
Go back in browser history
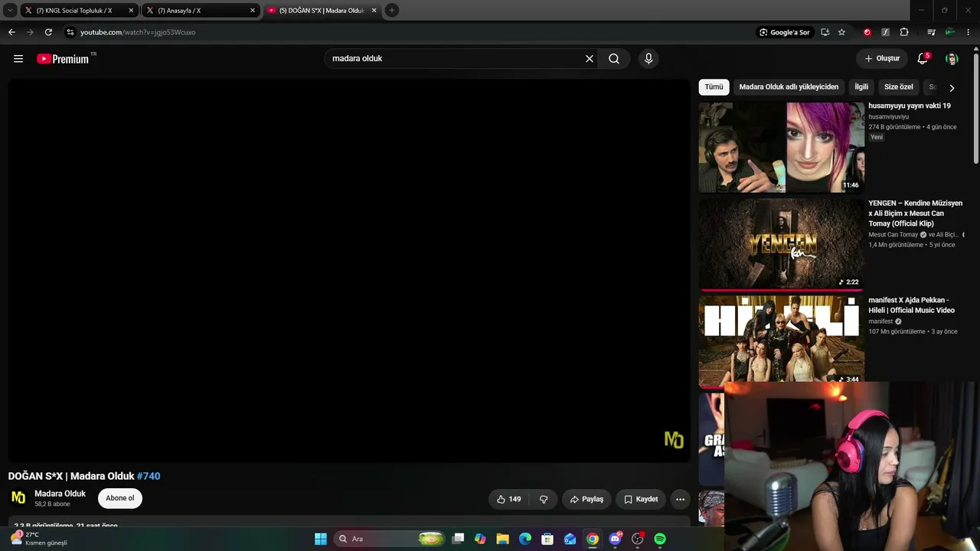pyautogui.click(x=11, y=32)
